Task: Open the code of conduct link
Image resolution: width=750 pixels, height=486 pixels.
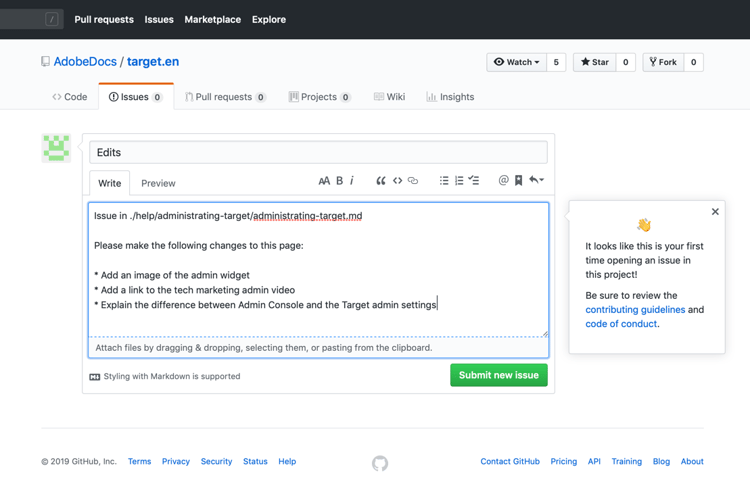Action: 621,324
